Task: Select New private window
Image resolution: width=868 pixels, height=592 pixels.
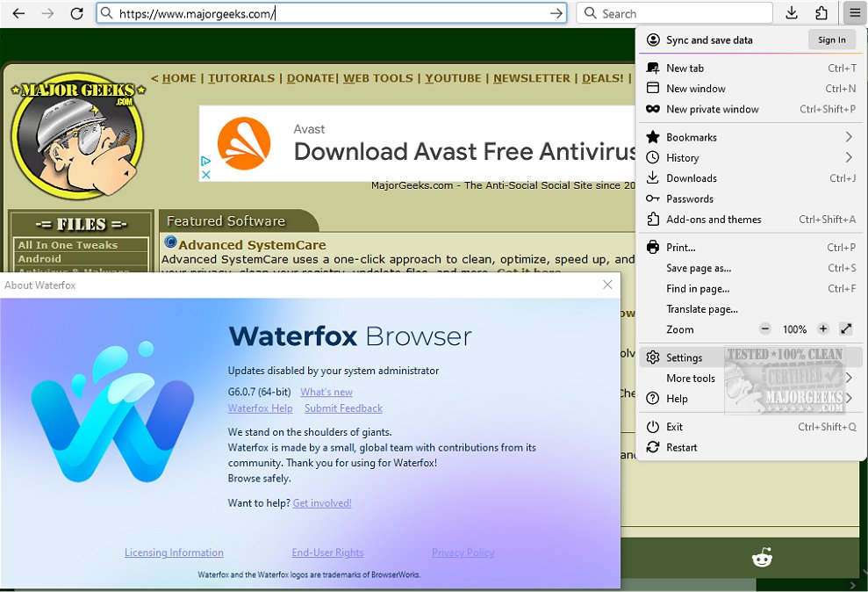Action: coord(713,109)
